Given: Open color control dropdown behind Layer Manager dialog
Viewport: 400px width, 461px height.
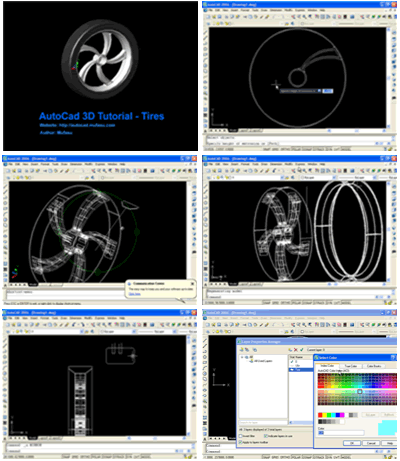Looking at the screenshot, I should pos(335,332).
